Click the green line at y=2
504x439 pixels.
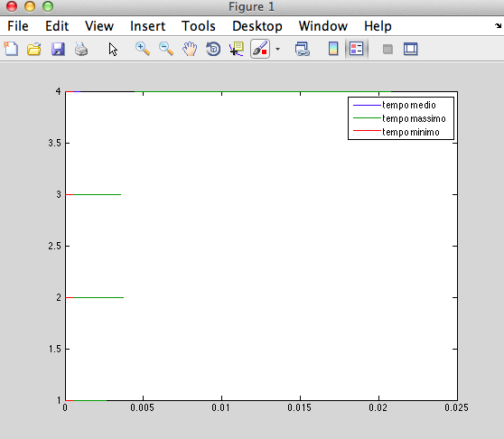98,297
